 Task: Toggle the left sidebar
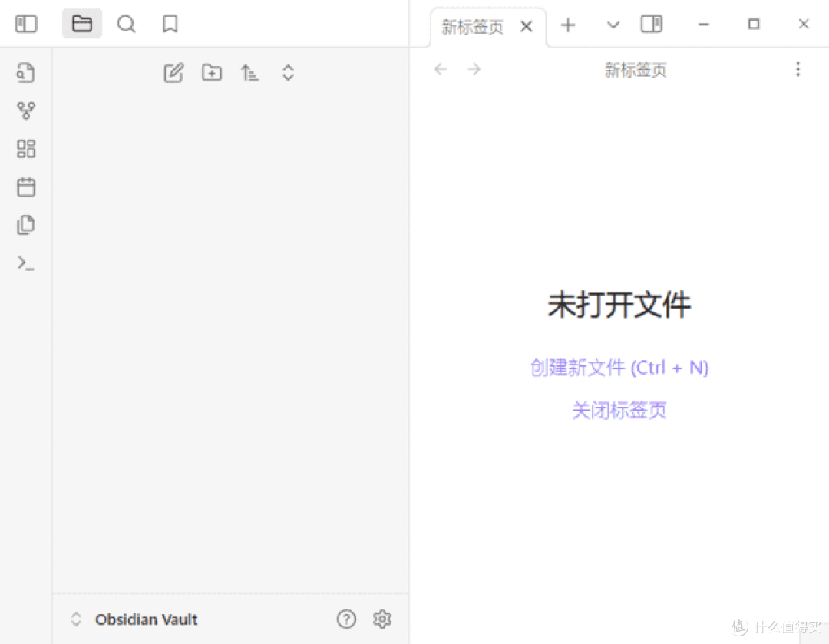(26, 24)
